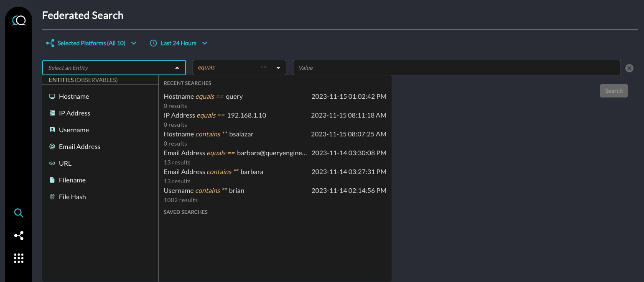Click the clock icon beside Last 24 Hours
This screenshot has width=644, height=282.
click(153, 43)
